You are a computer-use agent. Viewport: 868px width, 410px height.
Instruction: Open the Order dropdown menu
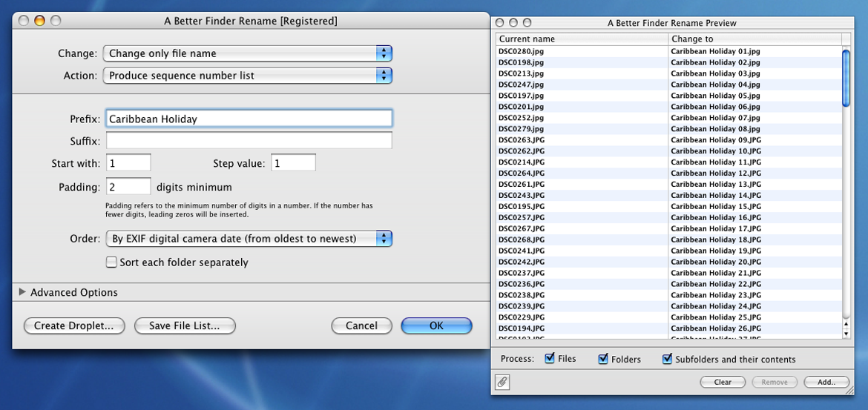(248, 239)
